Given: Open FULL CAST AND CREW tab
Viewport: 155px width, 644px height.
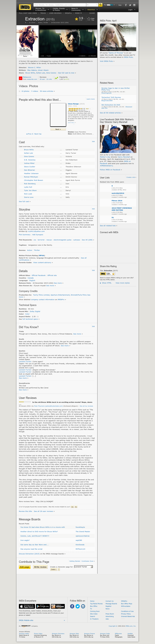Looking at the screenshot, I should coord(28,13).
